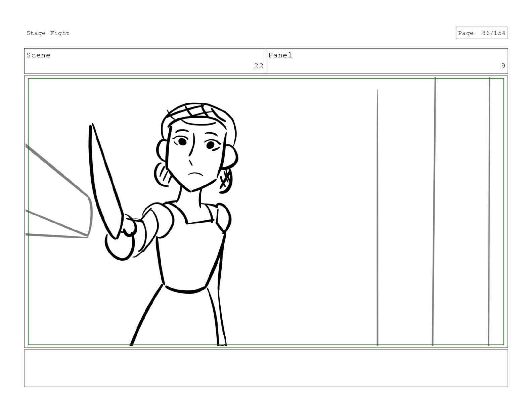Click the storyboard panel drawing of the woman
The width and height of the screenshot is (532, 411).
tap(266, 212)
